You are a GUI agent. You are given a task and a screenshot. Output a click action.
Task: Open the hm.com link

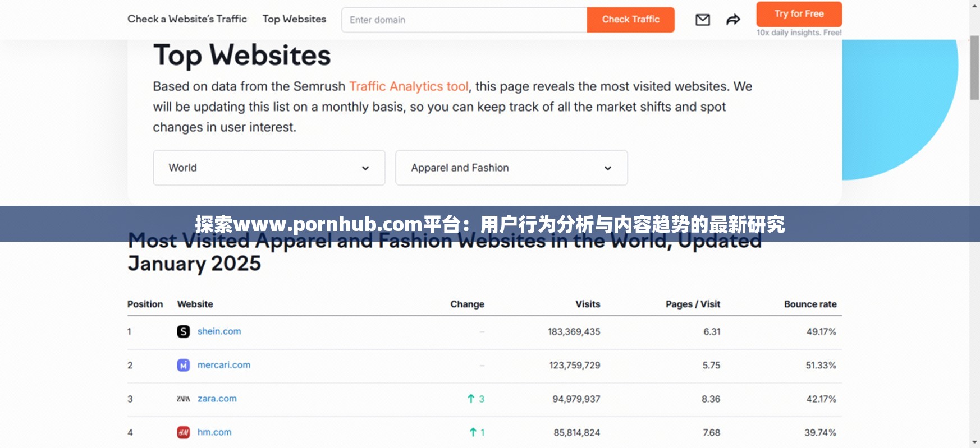pyautogui.click(x=214, y=432)
